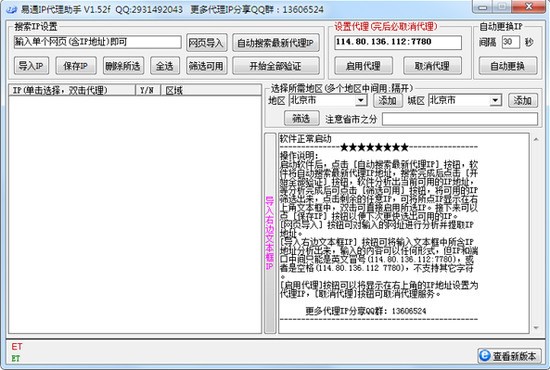The width and height of the screenshot is (550, 370).
Task: Open the 地区 dropdown arrow
Action: tap(361, 101)
